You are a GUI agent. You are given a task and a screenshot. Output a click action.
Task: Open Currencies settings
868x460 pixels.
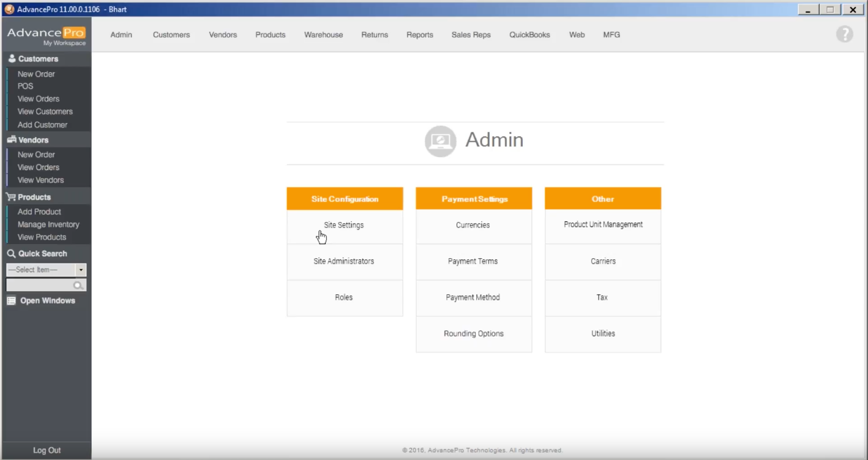coord(474,225)
